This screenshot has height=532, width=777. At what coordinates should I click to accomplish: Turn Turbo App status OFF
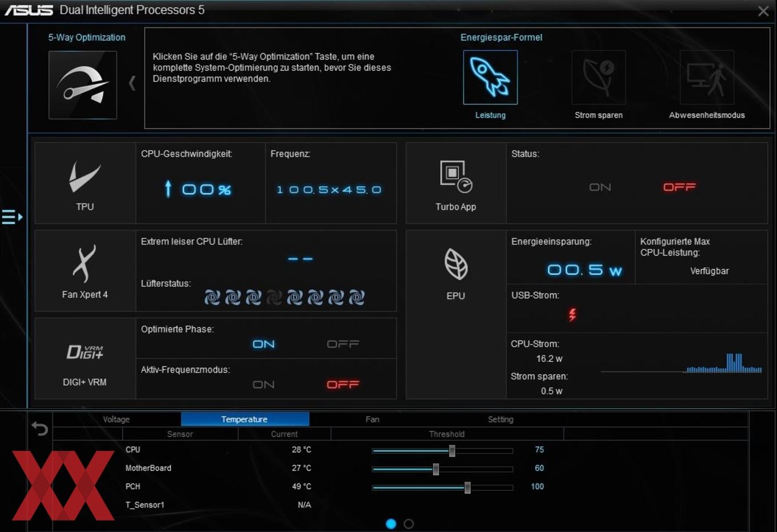point(679,187)
